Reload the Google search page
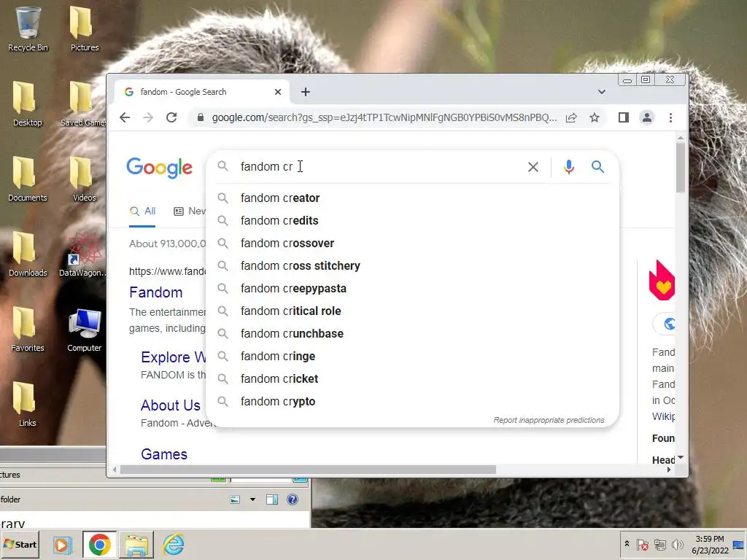Image resolution: width=747 pixels, height=560 pixels. point(171,117)
